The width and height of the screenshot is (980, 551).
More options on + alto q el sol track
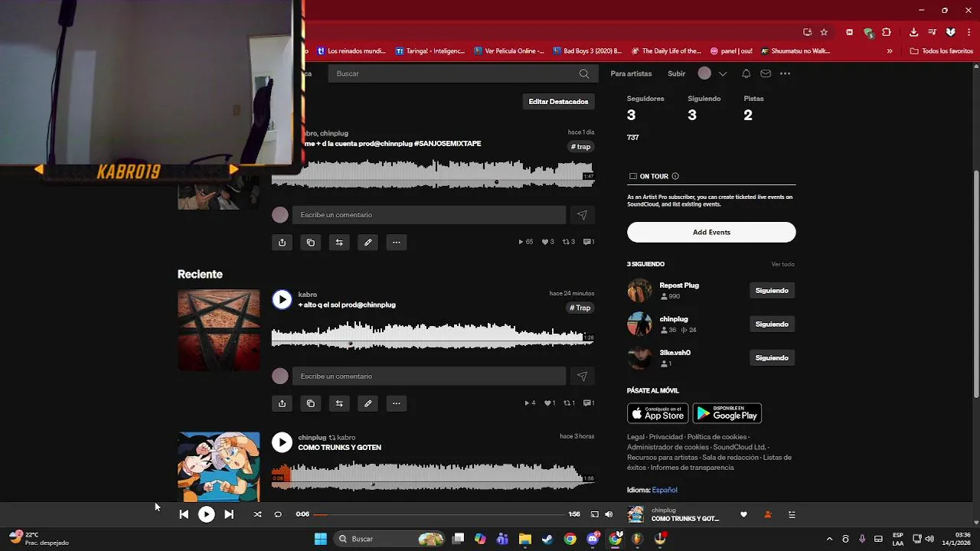pyautogui.click(x=396, y=403)
